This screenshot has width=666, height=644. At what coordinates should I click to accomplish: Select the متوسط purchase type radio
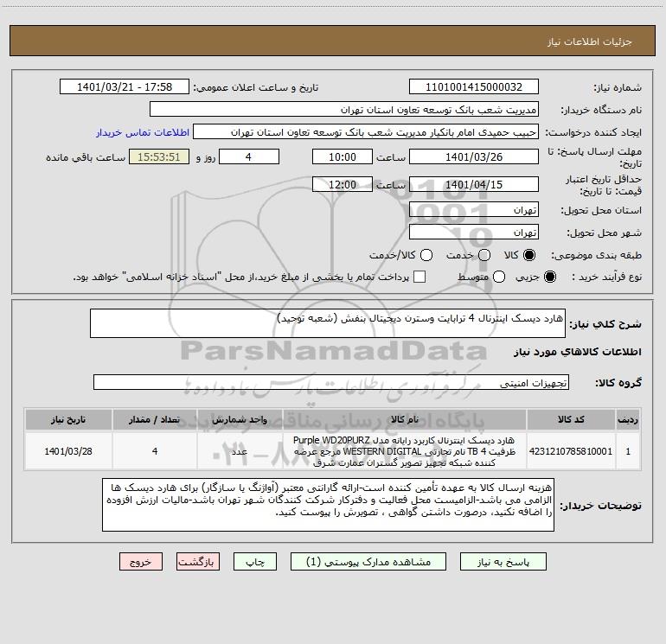[x=499, y=277]
